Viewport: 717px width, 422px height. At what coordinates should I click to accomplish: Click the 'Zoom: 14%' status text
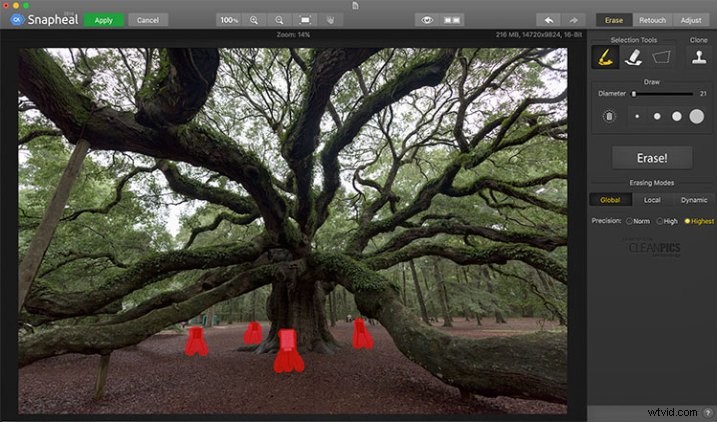293,35
